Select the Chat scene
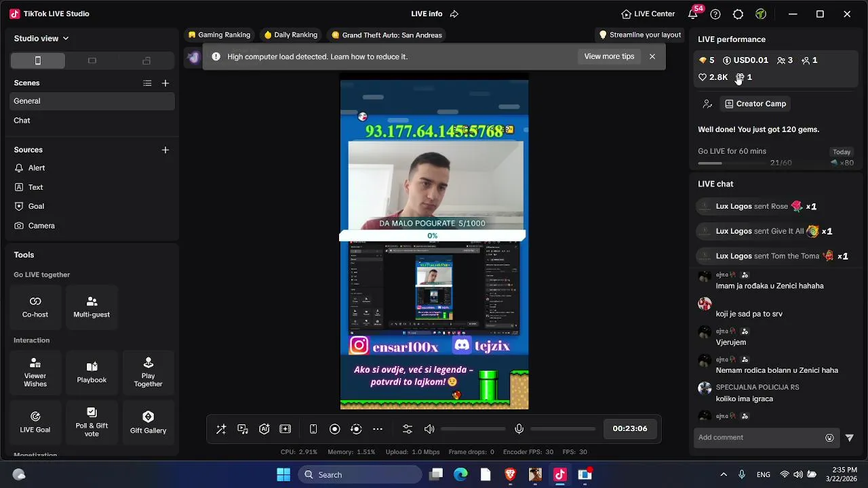The image size is (868, 488). tap(92, 121)
